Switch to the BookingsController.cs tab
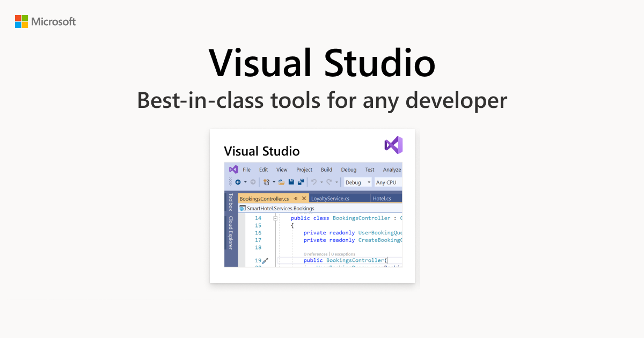Image resolution: width=644 pixels, height=338 pixels. pos(264,199)
